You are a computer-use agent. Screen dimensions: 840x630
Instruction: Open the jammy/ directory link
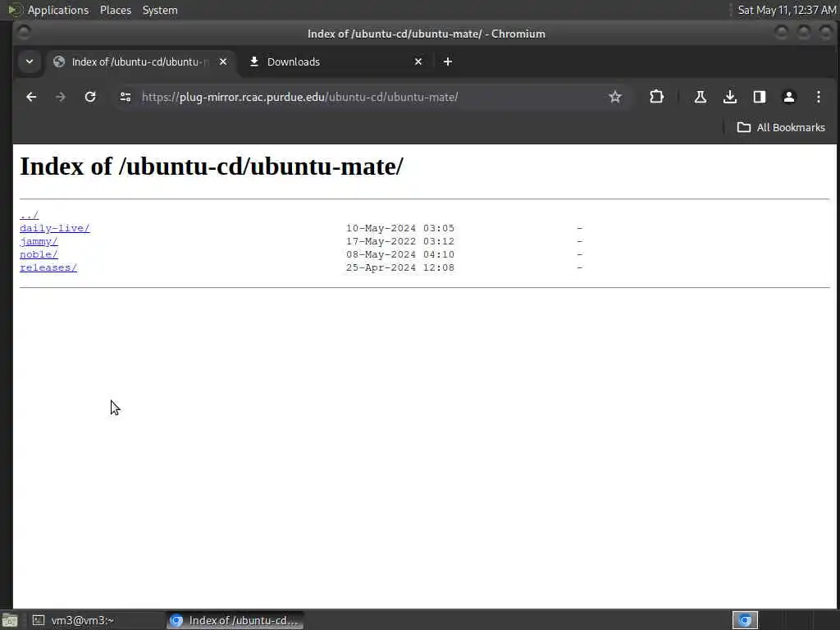(39, 242)
